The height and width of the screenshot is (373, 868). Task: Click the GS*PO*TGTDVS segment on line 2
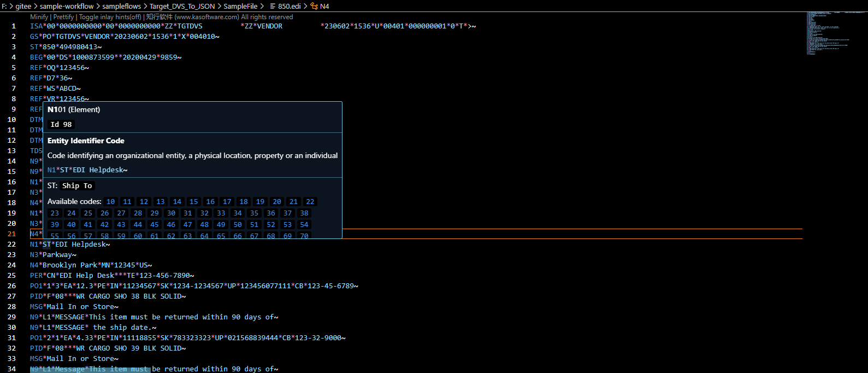click(125, 37)
